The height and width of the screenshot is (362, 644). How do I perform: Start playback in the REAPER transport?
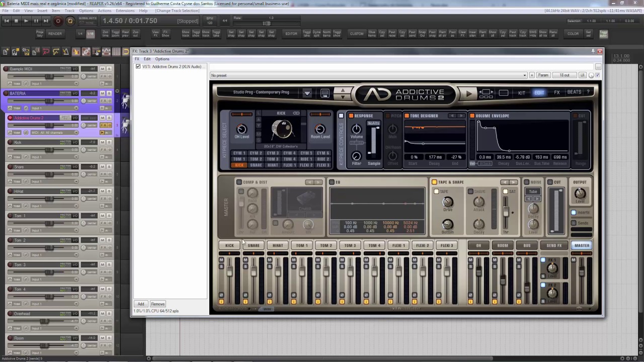click(x=26, y=21)
